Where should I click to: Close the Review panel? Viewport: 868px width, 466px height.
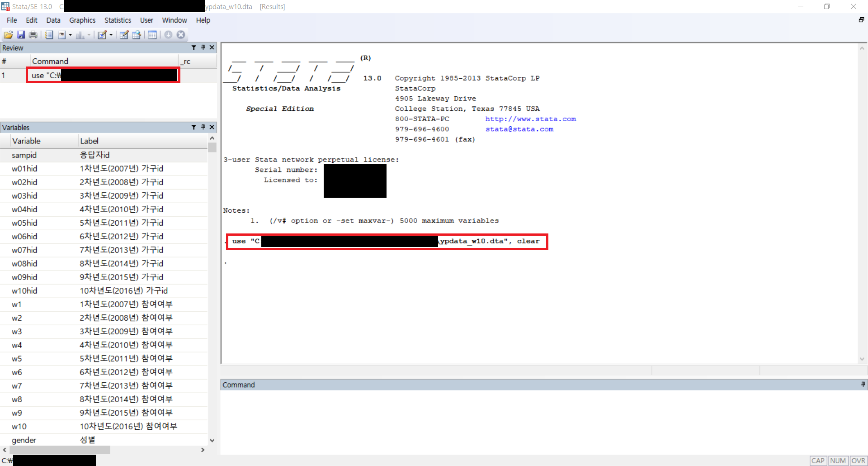coord(212,48)
